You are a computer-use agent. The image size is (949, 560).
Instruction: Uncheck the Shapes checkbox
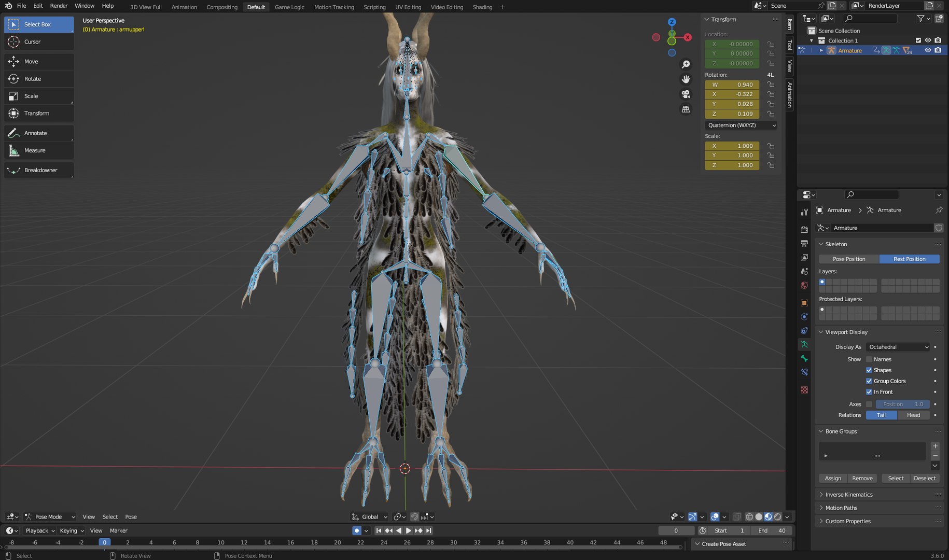(869, 370)
